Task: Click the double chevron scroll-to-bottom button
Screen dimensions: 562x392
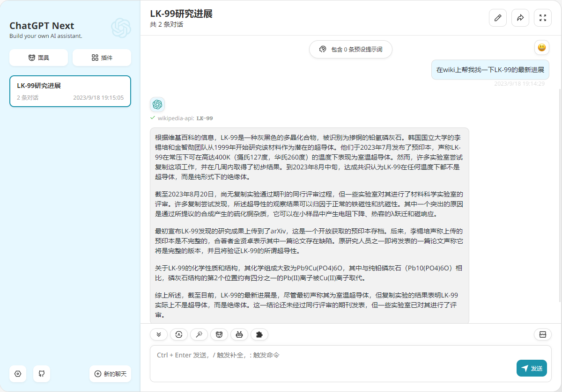Action: [159, 334]
